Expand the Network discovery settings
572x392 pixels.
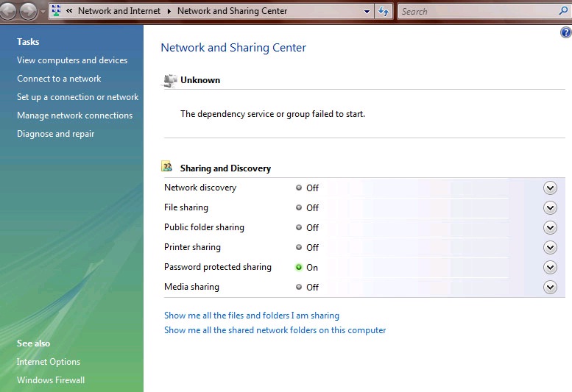[x=550, y=188]
